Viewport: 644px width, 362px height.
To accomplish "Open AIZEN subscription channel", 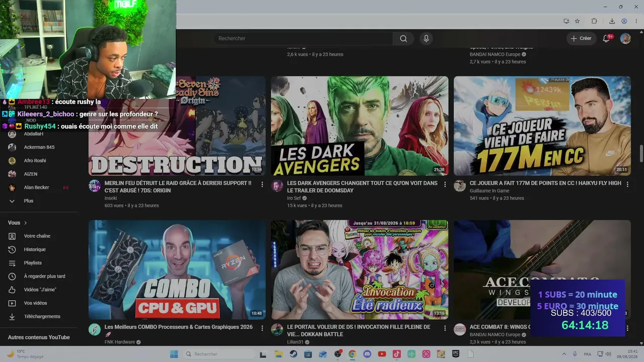I will [x=31, y=174].
